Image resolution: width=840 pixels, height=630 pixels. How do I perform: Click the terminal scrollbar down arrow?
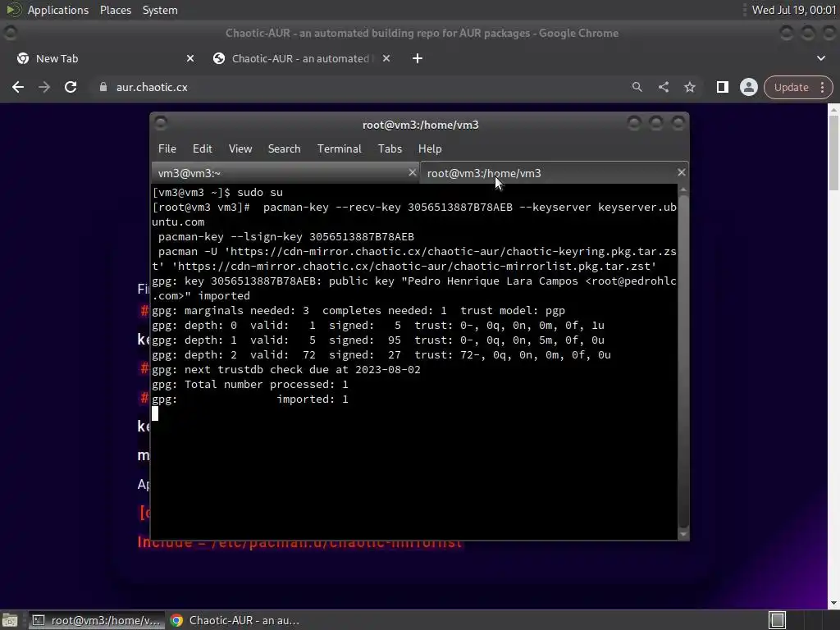point(683,534)
